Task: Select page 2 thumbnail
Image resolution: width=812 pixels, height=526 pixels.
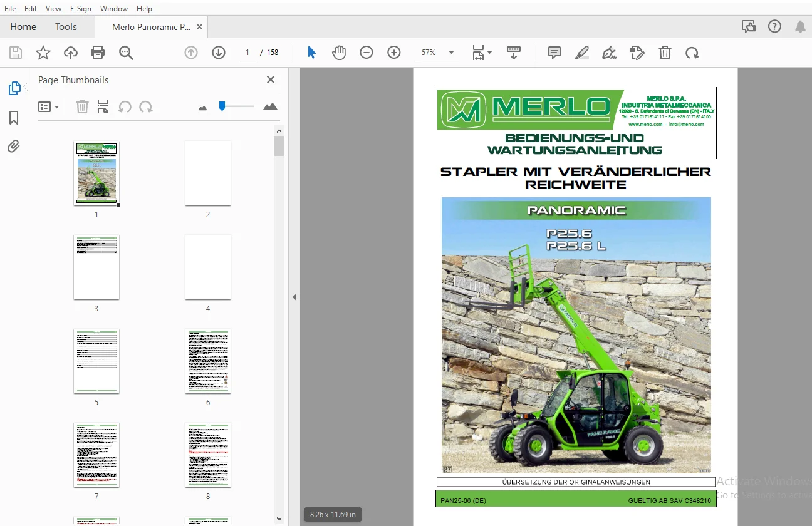Action: (x=208, y=173)
